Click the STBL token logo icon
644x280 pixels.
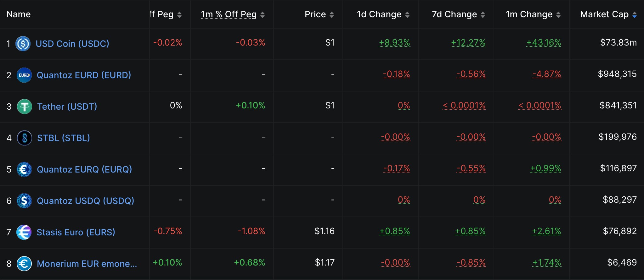pyautogui.click(x=24, y=138)
